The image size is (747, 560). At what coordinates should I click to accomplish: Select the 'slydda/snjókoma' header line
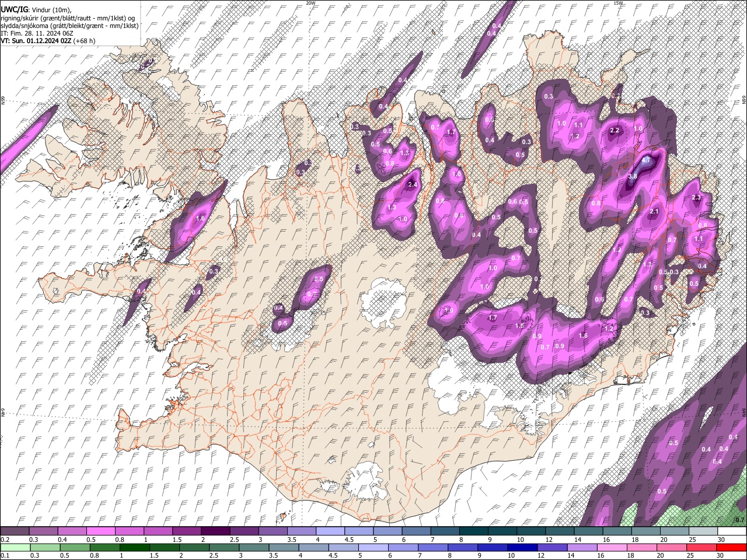69,26
